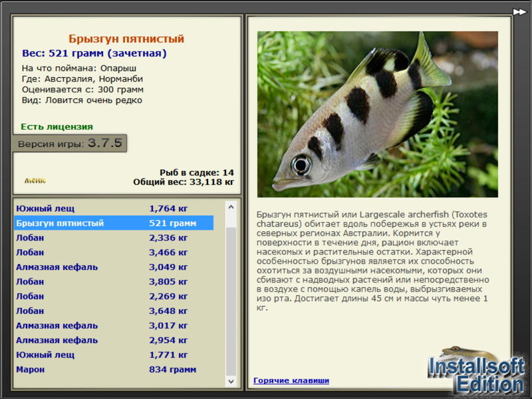Select the Южный лещ 1,771 кг row
The width and height of the screenshot is (532, 399).
pyautogui.click(x=114, y=354)
